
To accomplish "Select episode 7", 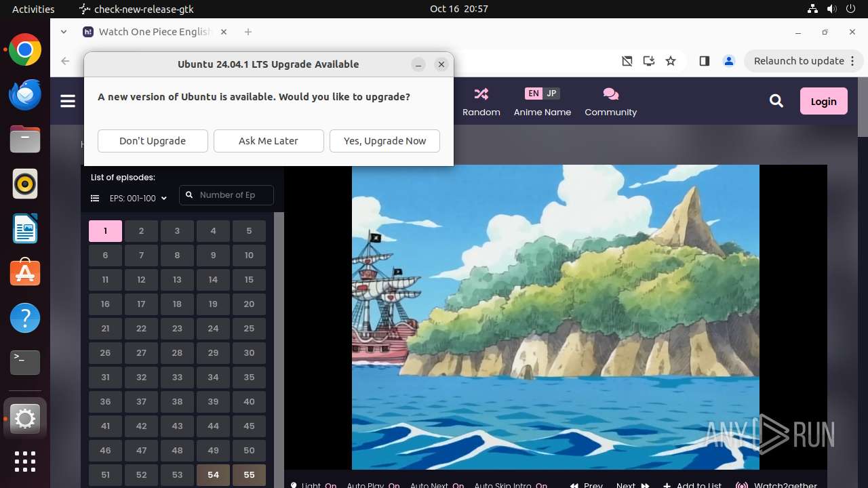I will (x=141, y=256).
